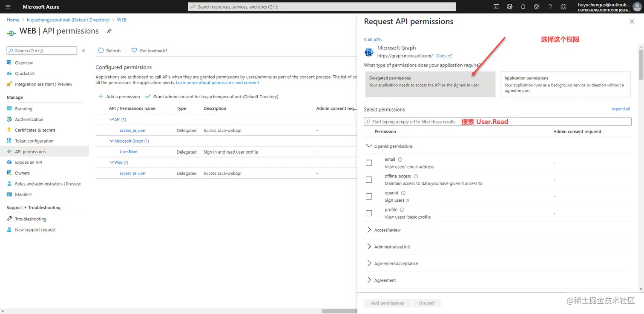Click the info icon next to openid
The height and width of the screenshot is (314, 644).
[403, 193]
